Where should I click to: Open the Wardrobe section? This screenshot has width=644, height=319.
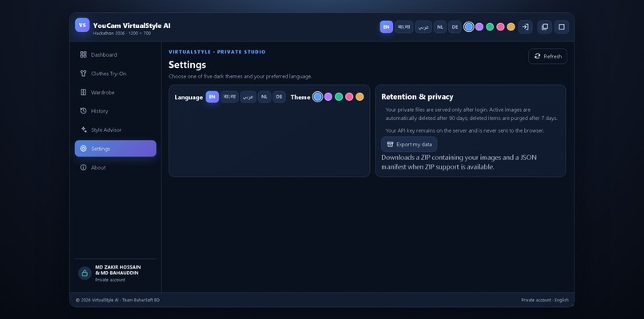115,93
